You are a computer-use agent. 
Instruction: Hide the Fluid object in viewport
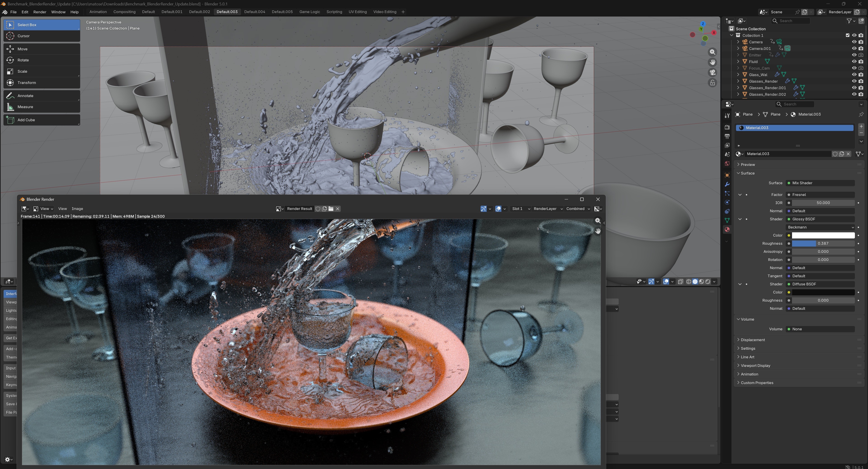pyautogui.click(x=854, y=62)
